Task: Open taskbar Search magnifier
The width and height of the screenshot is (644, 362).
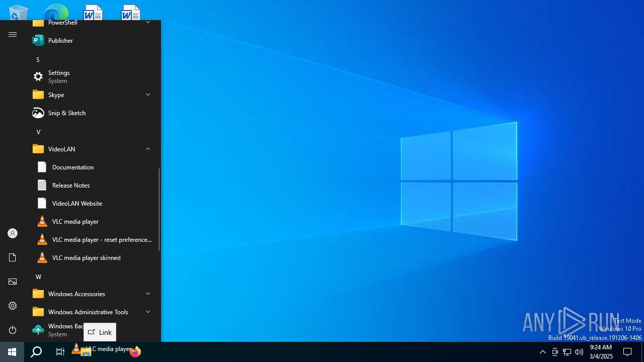Action: (x=36, y=352)
